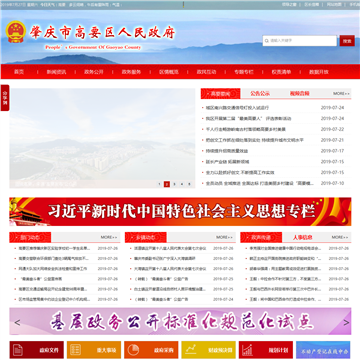This screenshot has height=360, width=360.
Task: Open 网站地图 link in top bar
Action: click(334, 5)
